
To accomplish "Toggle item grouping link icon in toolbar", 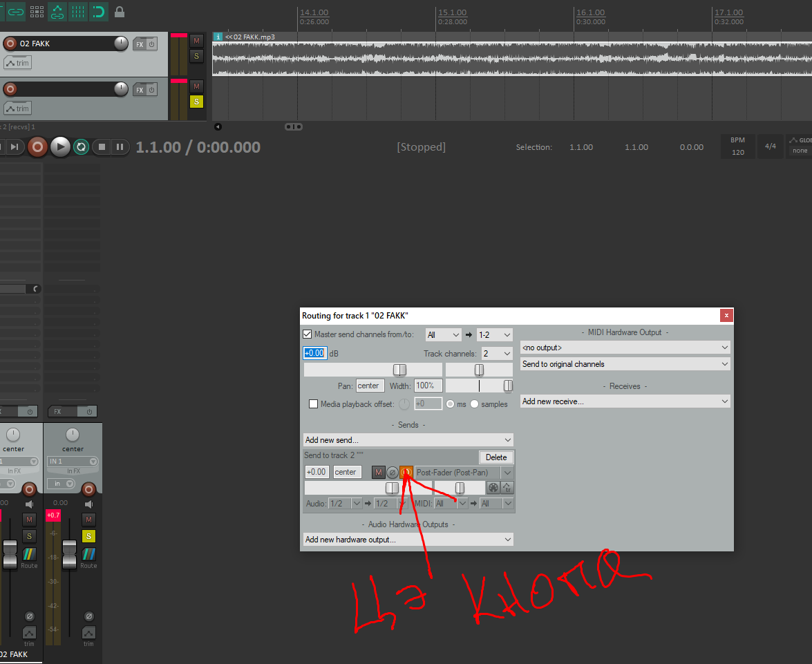I will point(15,11).
